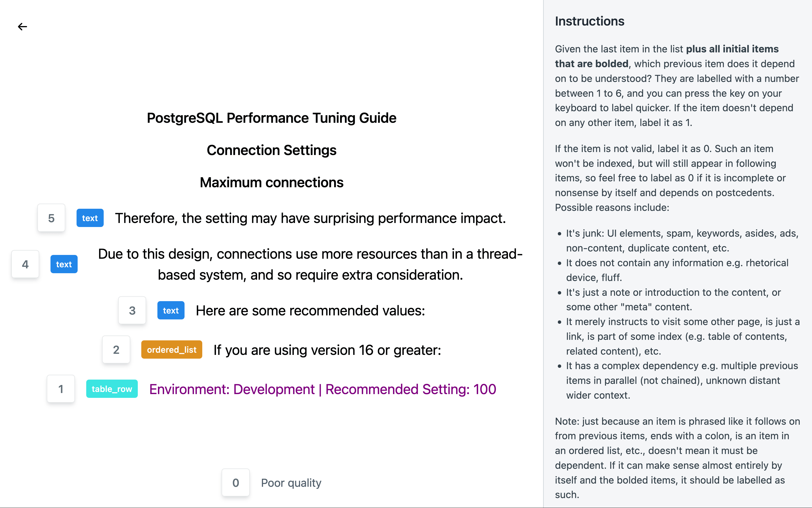Click 'If you are using version 16' text

(327, 350)
